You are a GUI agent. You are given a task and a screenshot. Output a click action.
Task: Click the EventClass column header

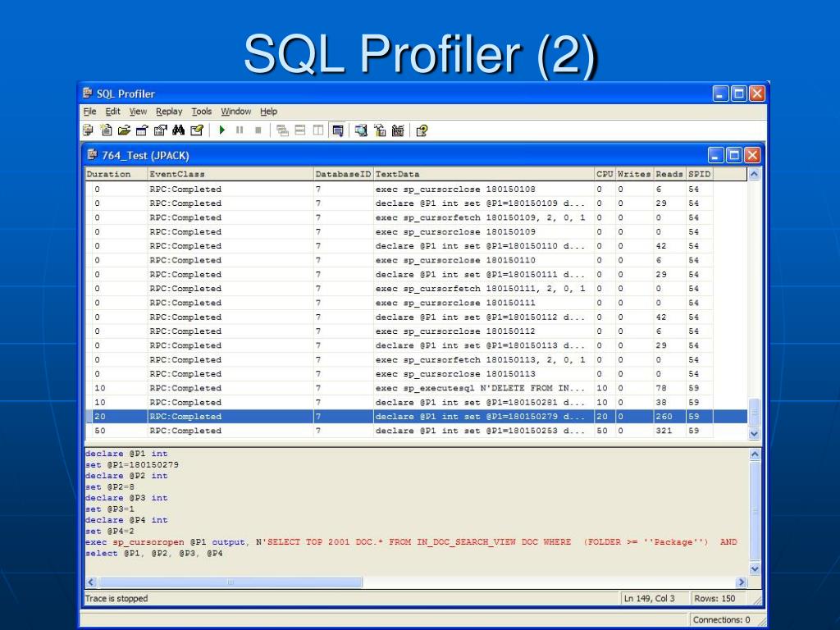[x=231, y=174]
